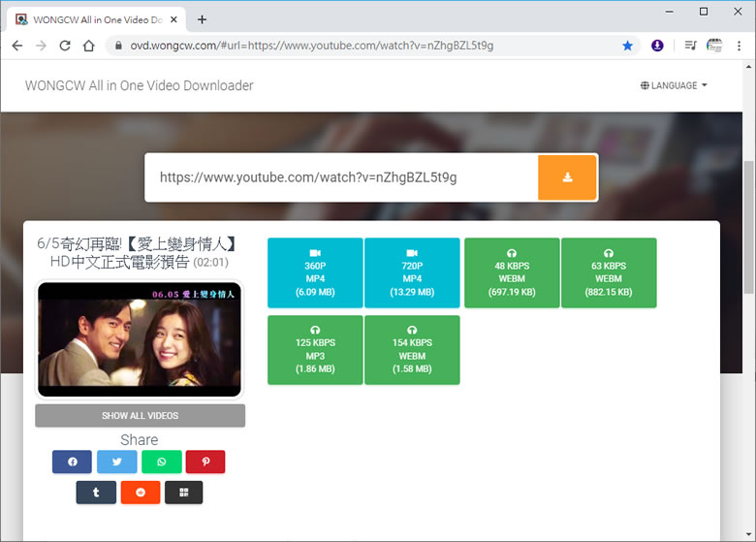The width and height of the screenshot is (756, 542).
Task: Open a new browser tab
Action: tap(202, 19)
